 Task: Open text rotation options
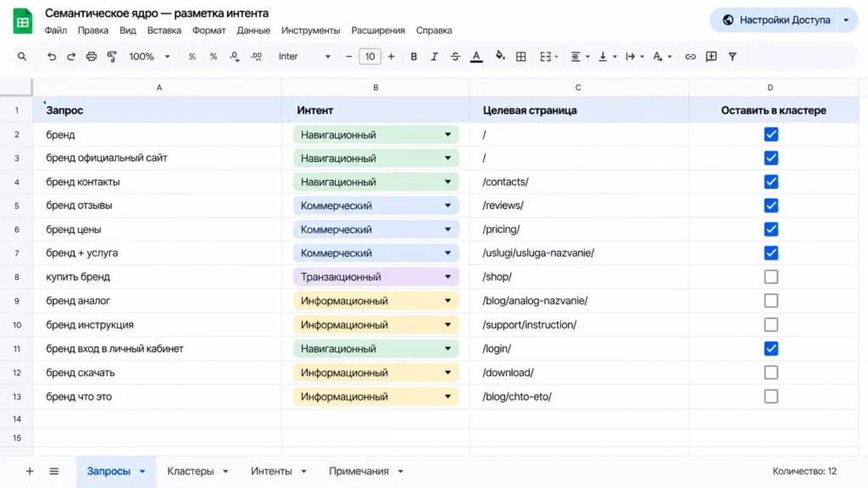pos(661,57)
